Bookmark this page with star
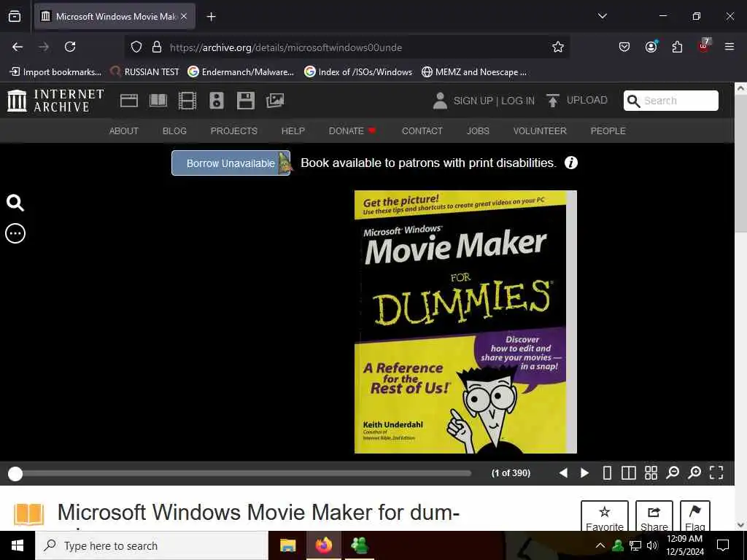The image size is (747, 560). point(558,47)
